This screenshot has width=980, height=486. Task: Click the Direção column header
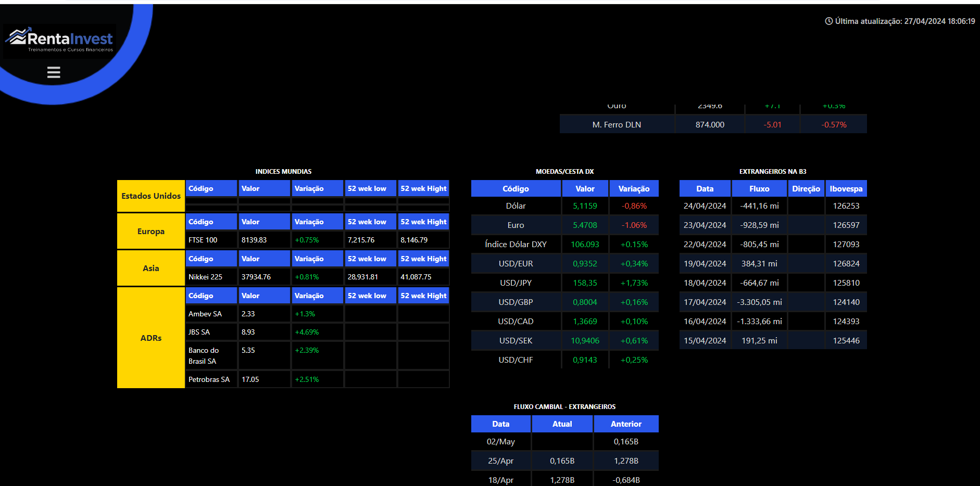click(806, 189)
